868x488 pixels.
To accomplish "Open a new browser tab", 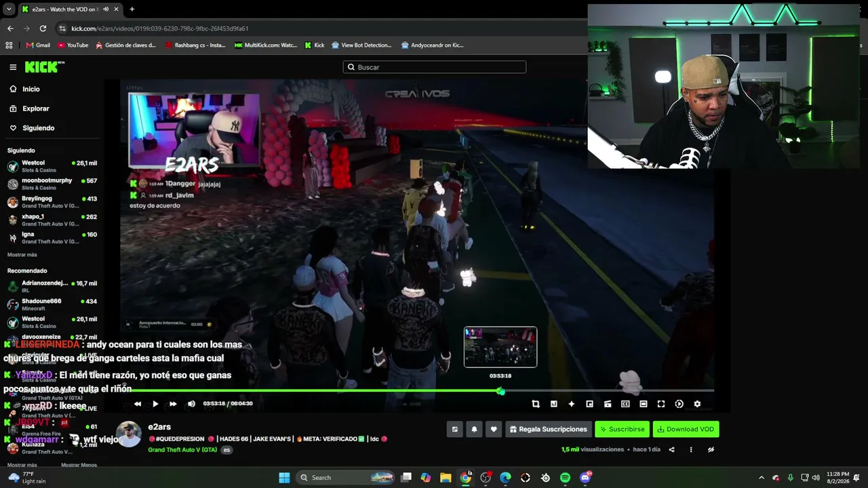I will click(x=132, y=9).
